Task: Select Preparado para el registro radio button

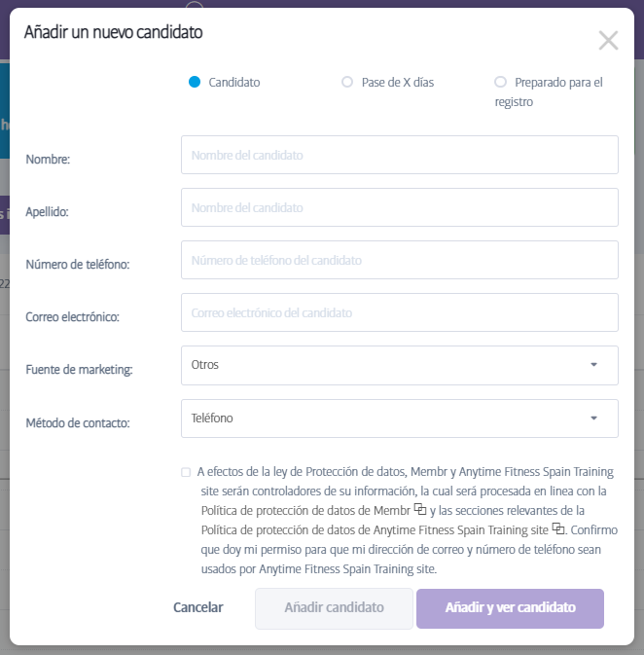Action: coord(500,83)
